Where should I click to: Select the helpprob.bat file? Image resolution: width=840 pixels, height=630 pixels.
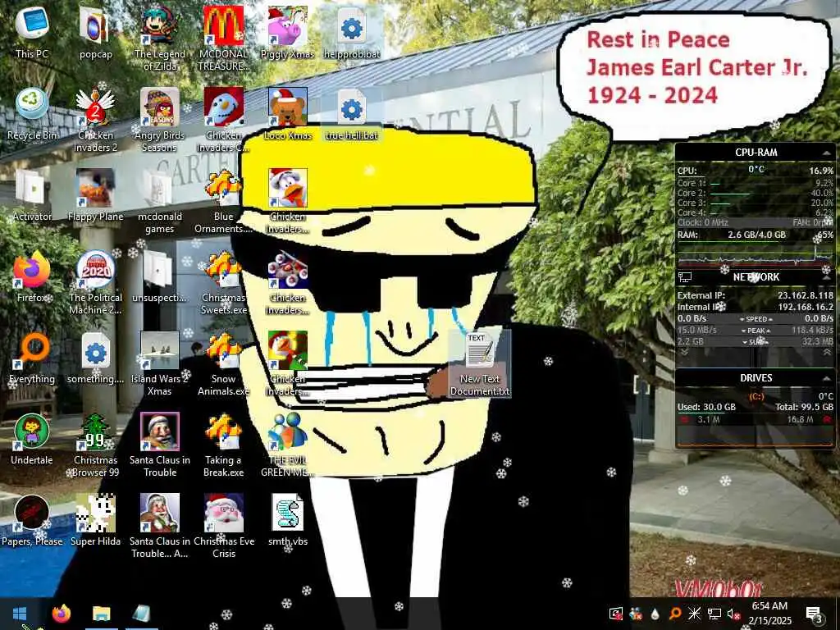click(352, 32)
